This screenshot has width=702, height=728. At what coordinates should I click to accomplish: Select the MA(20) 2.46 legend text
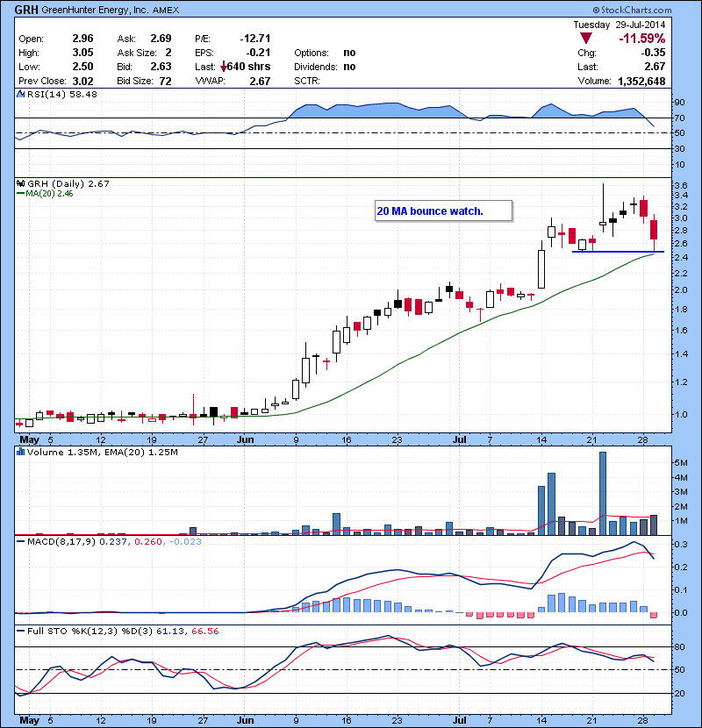49,194
